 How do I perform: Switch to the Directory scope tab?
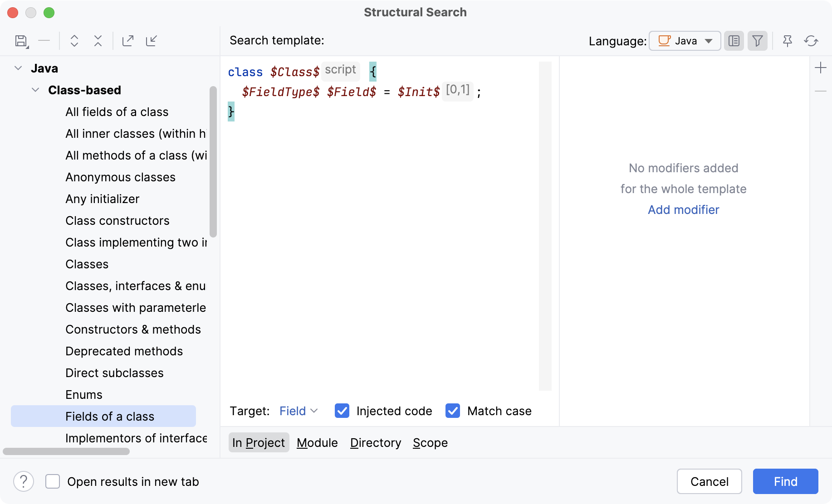pyautogui.click(x=375, y=442)
